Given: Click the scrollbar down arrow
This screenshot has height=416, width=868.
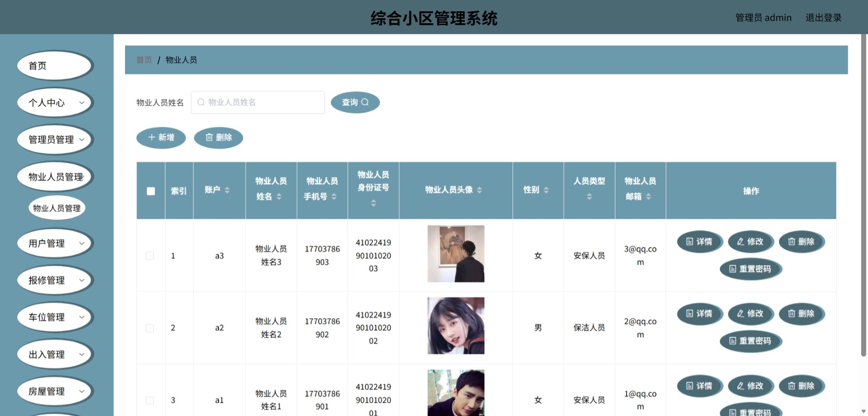Looking at the screenshot, I should pyautogui.click(x=864, y=411).
